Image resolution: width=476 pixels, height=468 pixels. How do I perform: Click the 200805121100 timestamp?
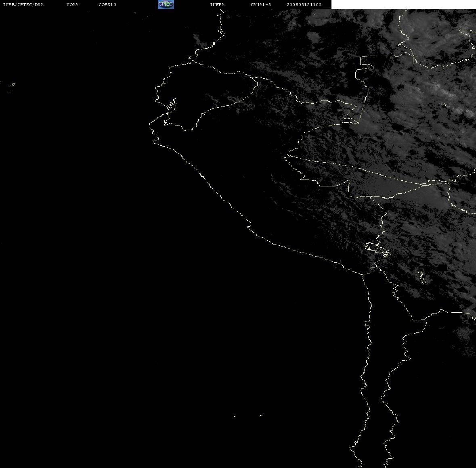tap(304, 4)
